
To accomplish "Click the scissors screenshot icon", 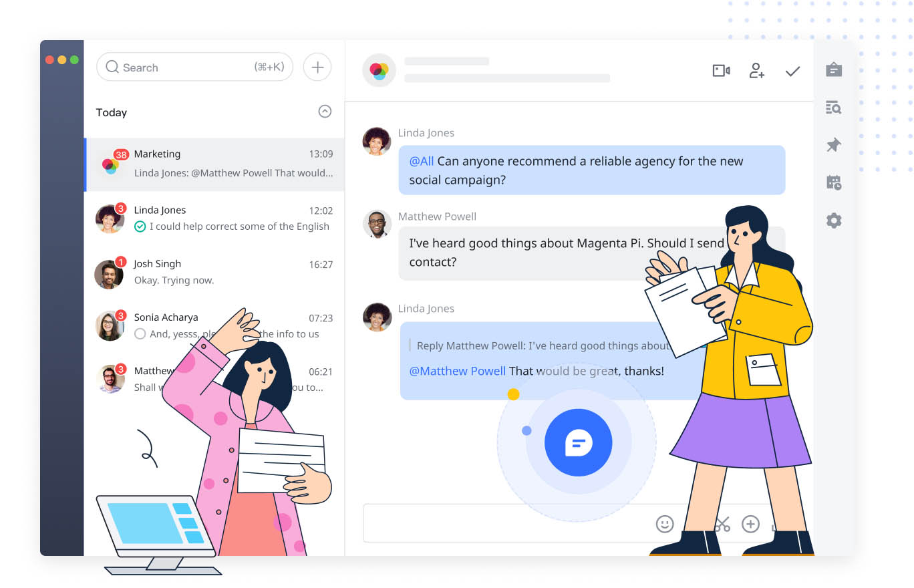I will (x=722, y=524).
